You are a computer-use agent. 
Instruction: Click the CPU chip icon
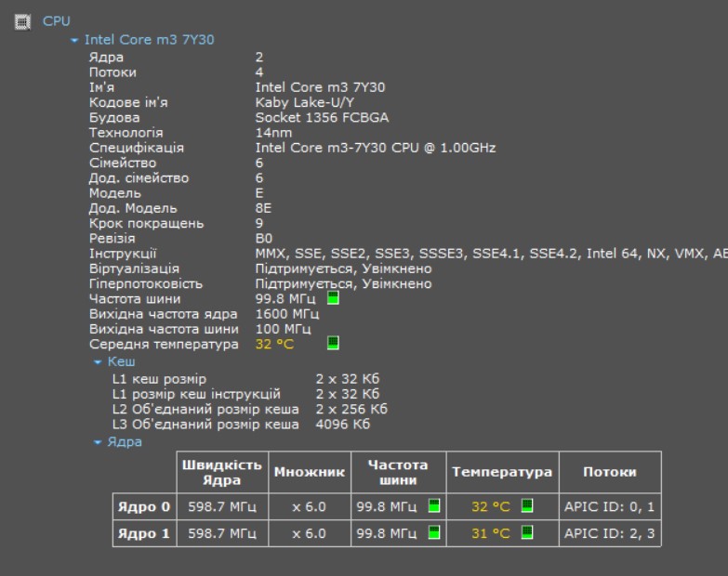click(x=23, y=20)
